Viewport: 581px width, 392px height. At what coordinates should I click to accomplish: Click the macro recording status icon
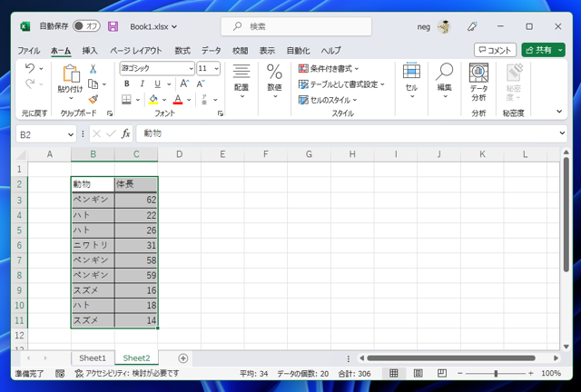pyautogui.click(x=60, y=374)
